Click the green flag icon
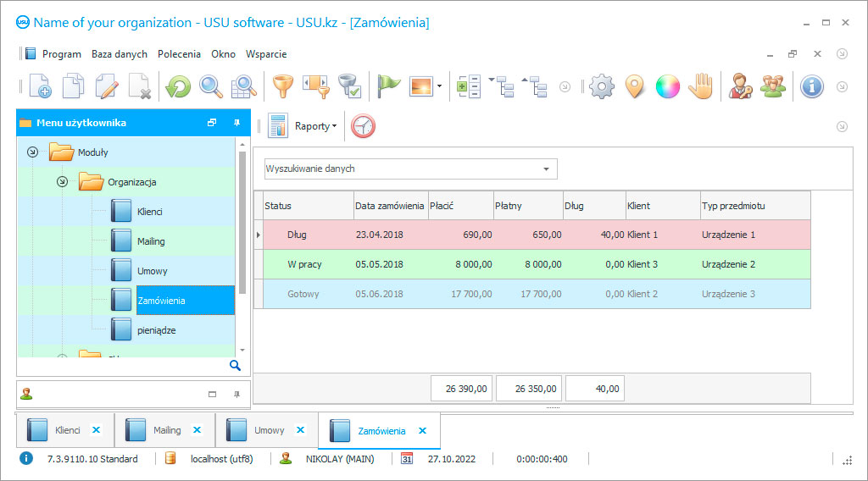 coord(388,86)
